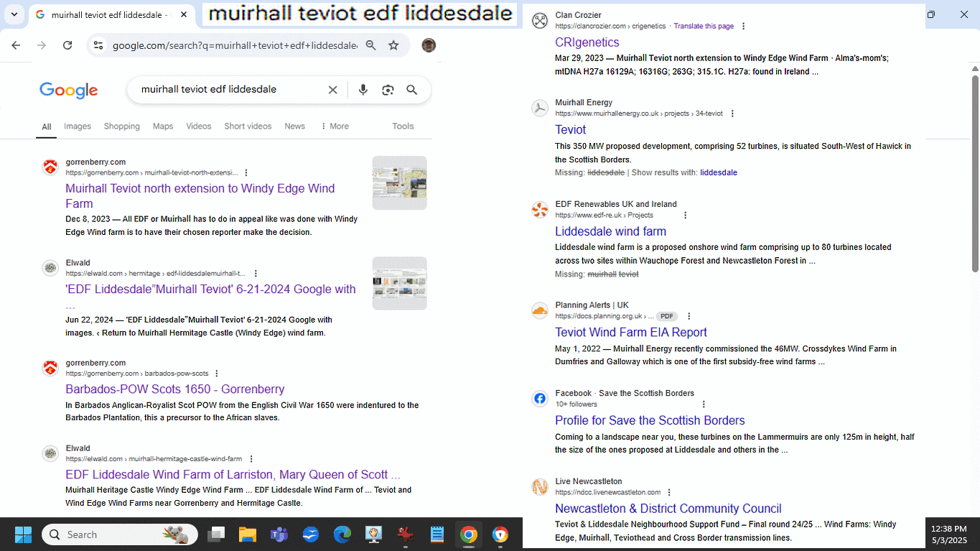Screen dimensions: 980x551
Task: Open Microsoft Edge from the taskbar
Action: click(x=342, y=534)
